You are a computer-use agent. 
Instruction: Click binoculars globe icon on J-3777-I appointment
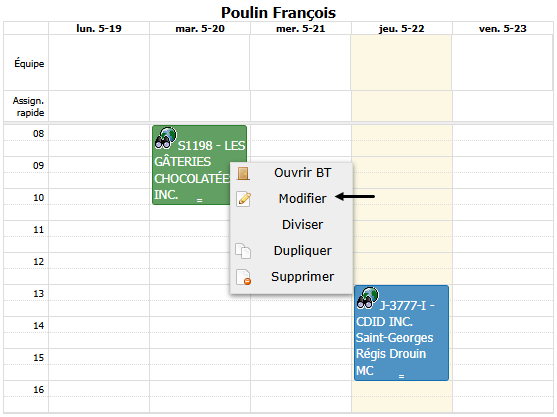point(368,298)
